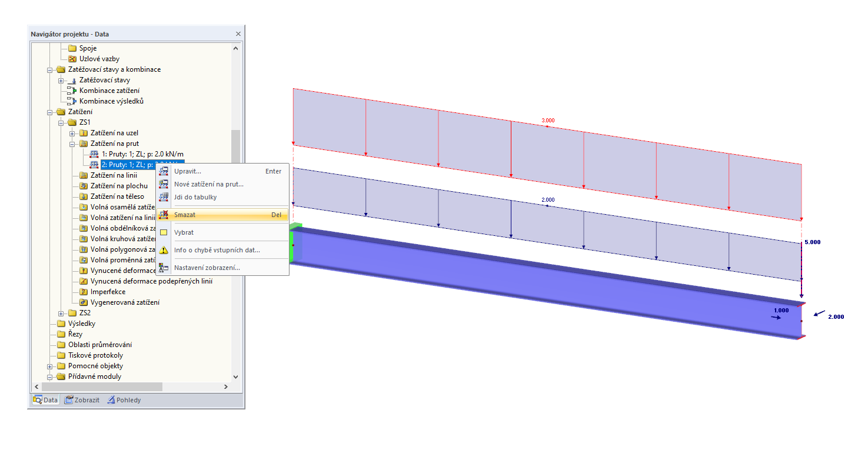Viewport: 868px width, 460px height.
Task: Click the Pomocné objekty folder icon
Action: [x=61, y=366]
